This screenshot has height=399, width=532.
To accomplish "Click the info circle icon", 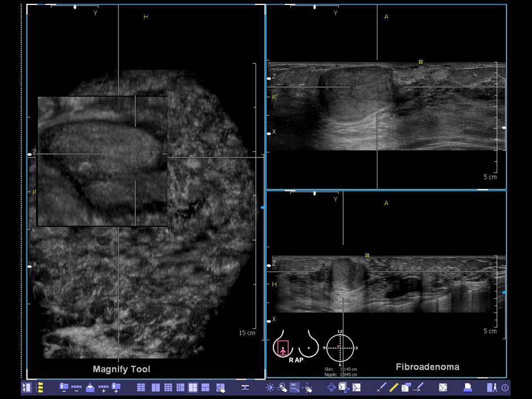I will (x=504, y=387).
